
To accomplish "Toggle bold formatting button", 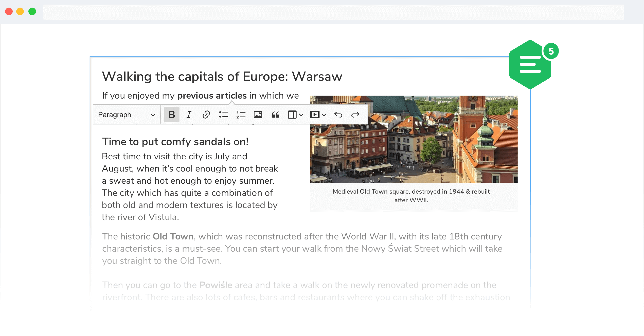I will [x=172, y=115].
